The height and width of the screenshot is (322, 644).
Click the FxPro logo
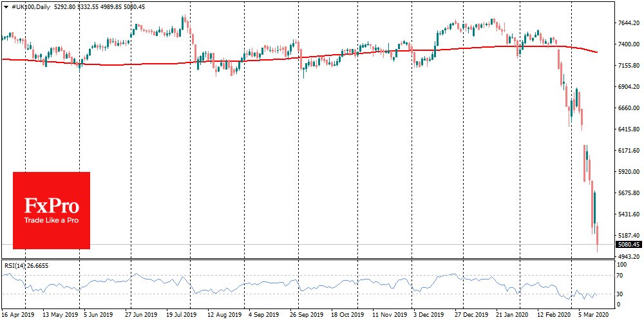(52, 206)
